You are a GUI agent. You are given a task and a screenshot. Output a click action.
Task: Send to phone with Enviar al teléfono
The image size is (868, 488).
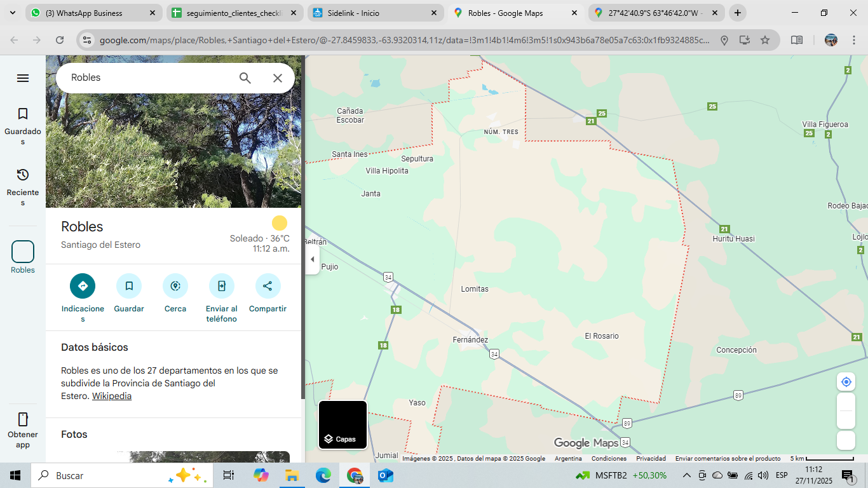tap(222, 286)
